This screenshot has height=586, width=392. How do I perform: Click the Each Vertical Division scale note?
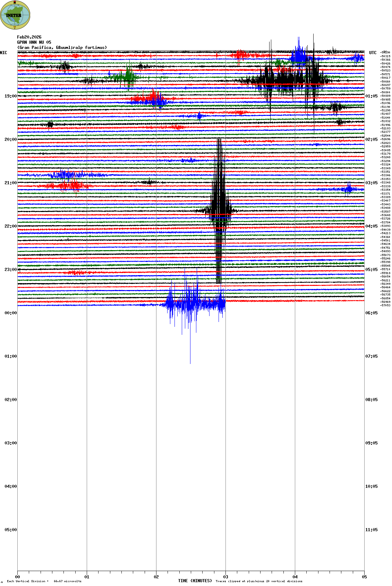tap(44, 581)
